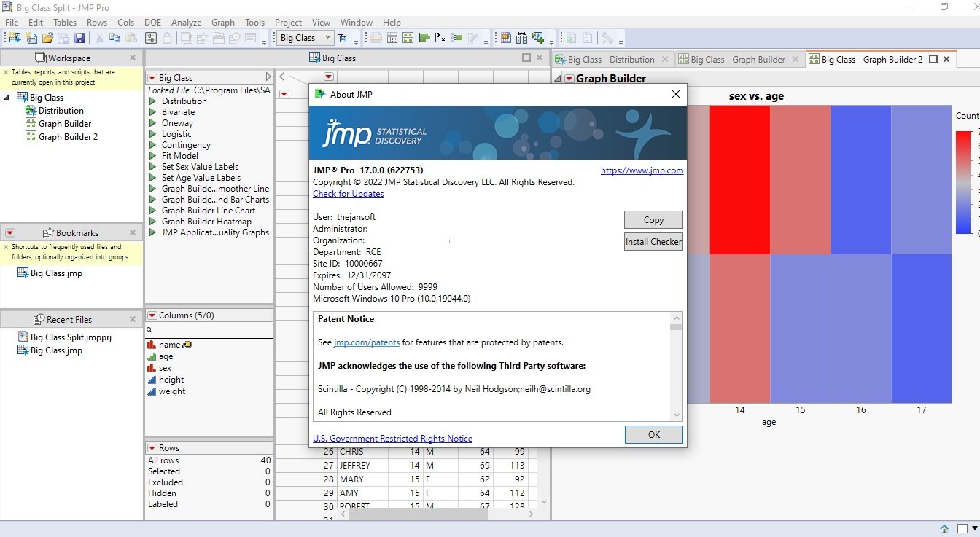Image resolution: width=980 pixels, height=537 pixels.
Task: Click the Fit Y by X toolbar icon
Action: coord(440,38)
